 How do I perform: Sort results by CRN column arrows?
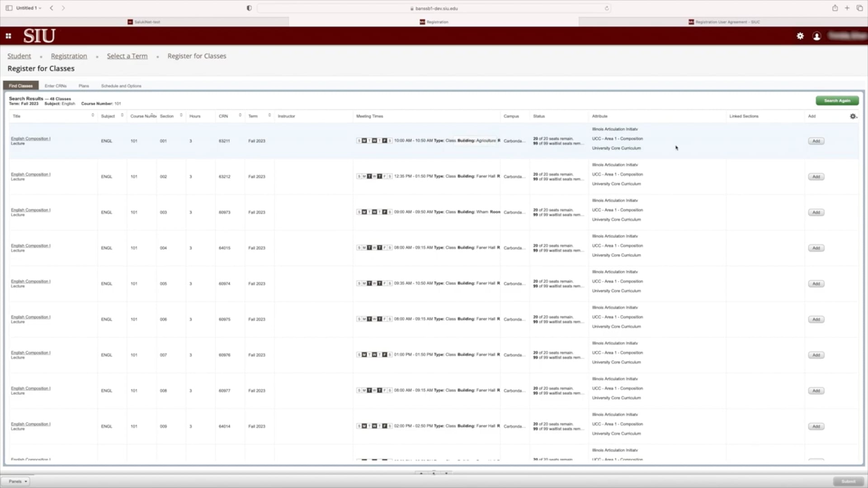click(x=240, y=116)
